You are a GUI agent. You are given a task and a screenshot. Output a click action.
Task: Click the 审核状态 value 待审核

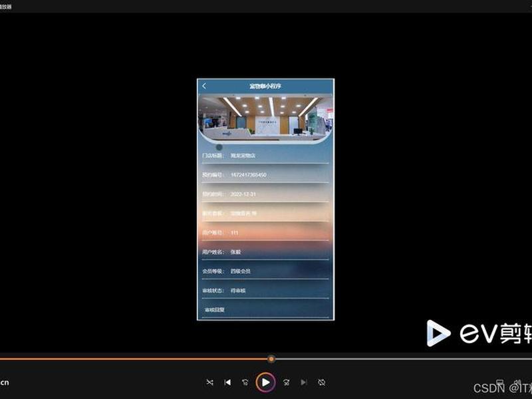[238, 291]
